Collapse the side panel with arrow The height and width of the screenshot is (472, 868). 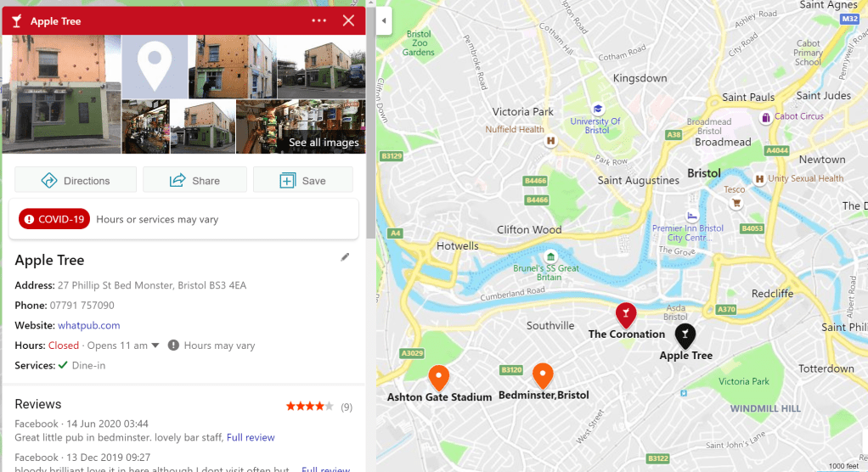coord(384,21)
